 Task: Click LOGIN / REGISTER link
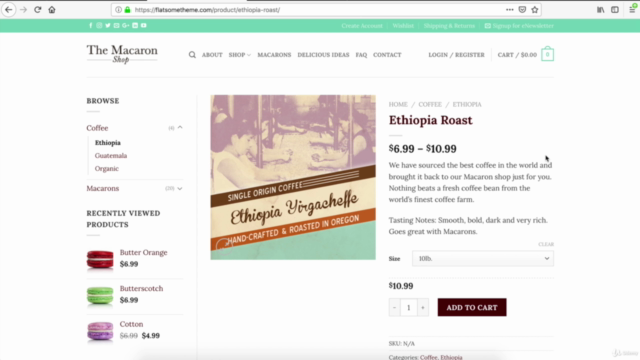pos(456,55)
